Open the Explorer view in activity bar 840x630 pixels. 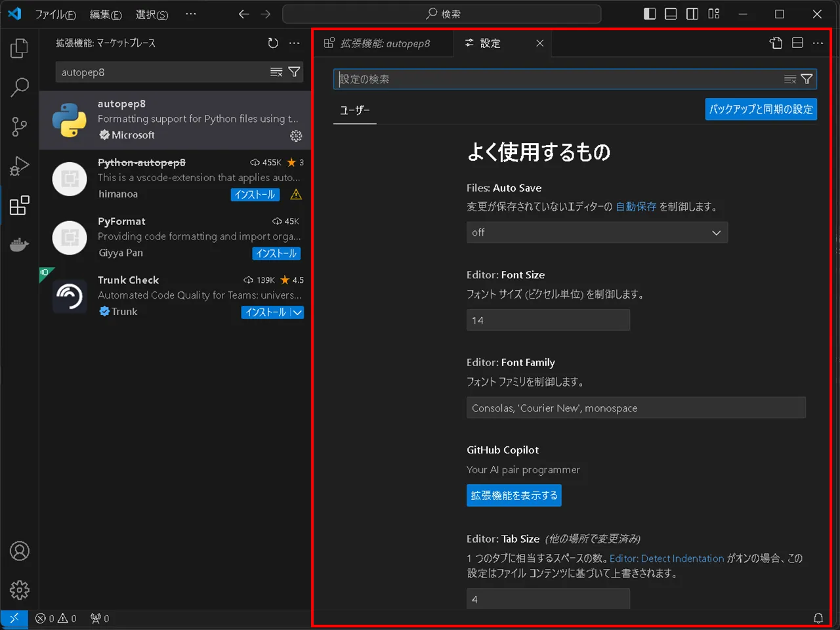click(x=20, y=48)
